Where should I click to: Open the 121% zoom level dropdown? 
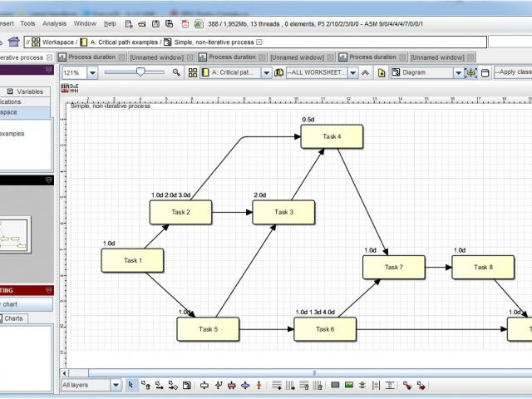pyautogui.click(x=92, y=72)
